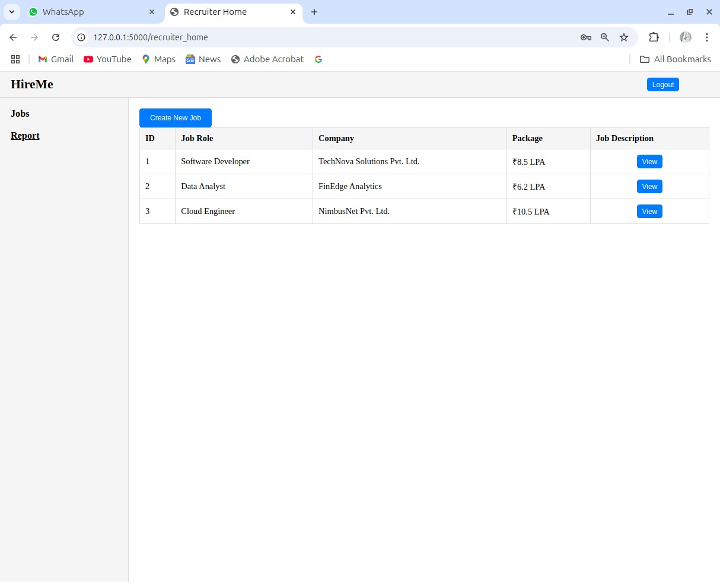Image resolution: width=720 pixels, height=588 pixels.
Task: Log out with the Logout button
Action: [663, 85]
